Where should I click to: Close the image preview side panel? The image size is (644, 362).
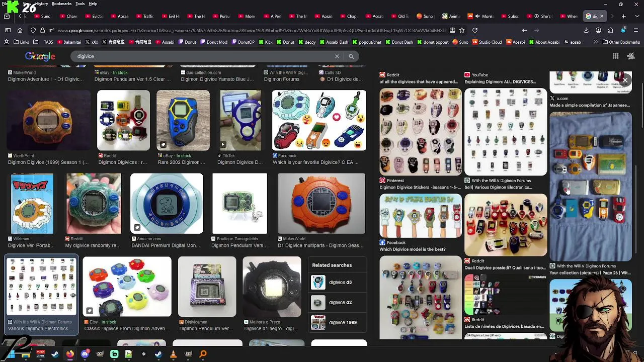point(625,80)
